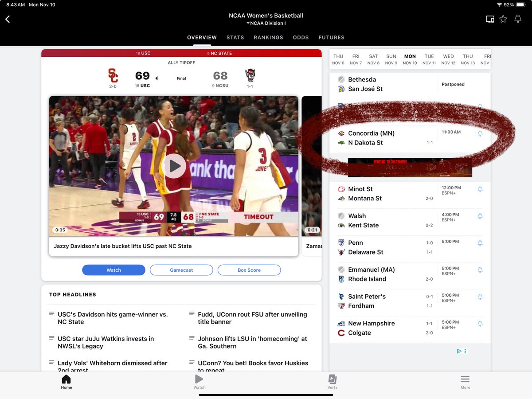The height and width of the screenshot is (399, 532).
Task: Read 'USC's Davidson hits game-winner' headline
Action: click(x=113, y=318)
